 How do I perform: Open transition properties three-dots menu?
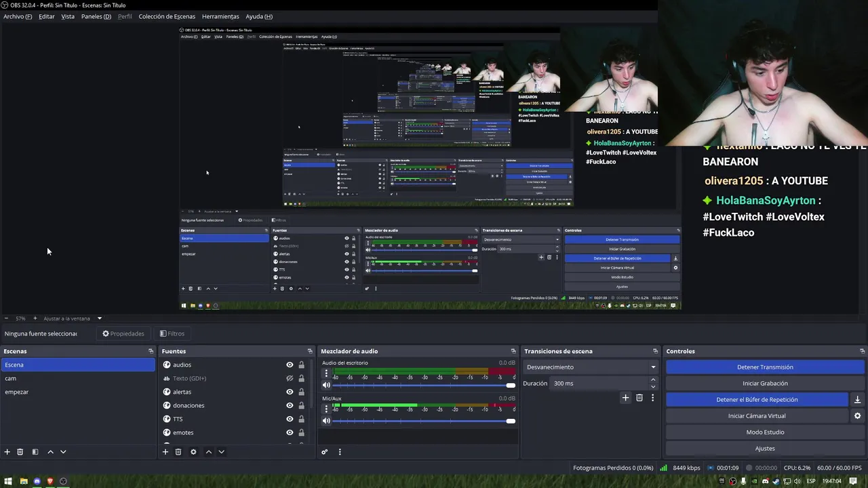652,398
